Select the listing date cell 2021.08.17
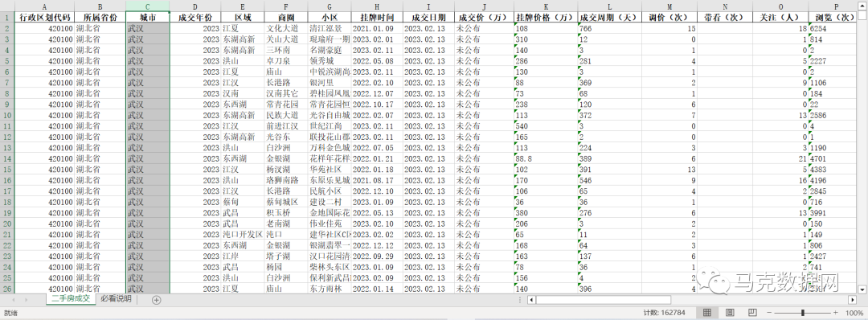This screenshot has height=320, width=868. click(x=377, y=180)
